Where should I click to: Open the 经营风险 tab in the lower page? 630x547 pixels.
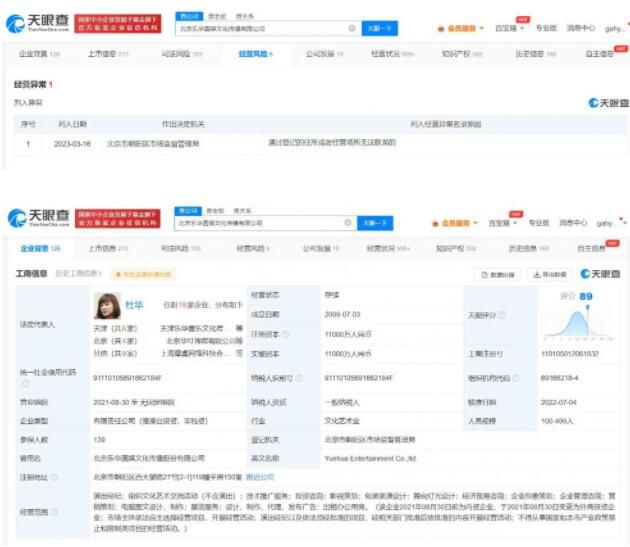pyautogui.click(x=253, y=248)
